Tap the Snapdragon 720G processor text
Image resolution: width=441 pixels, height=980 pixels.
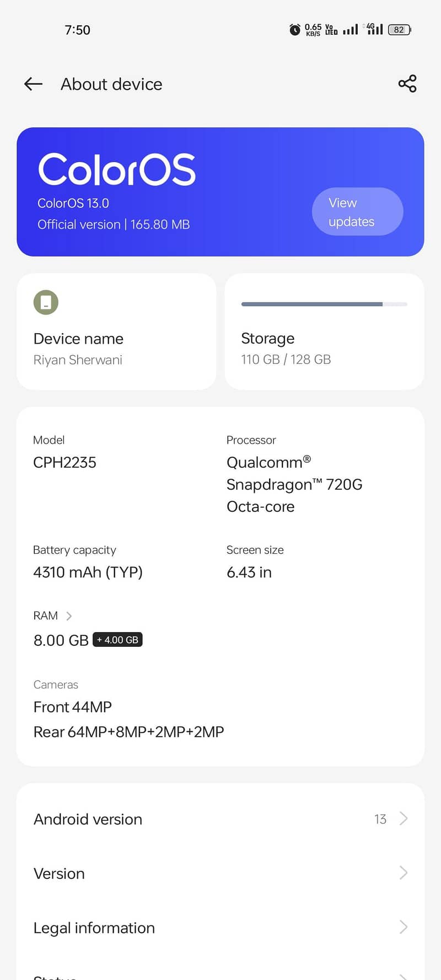coord(294,484)
